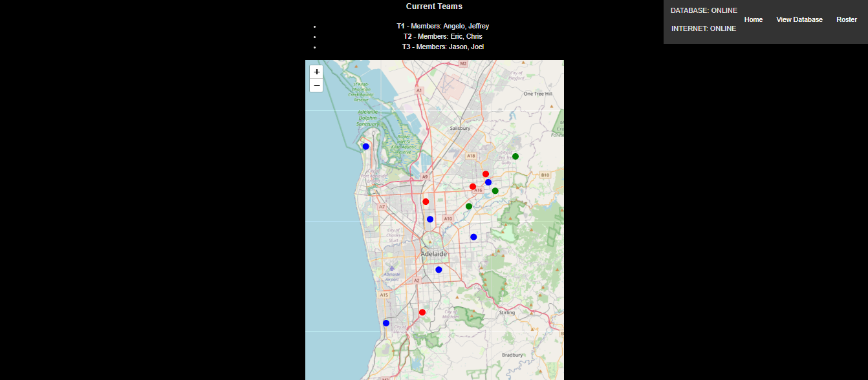Viewport: 868px width, 380px height.
Task: Select the T3 team entry with Jason, Joel
Action: (444, 47)
